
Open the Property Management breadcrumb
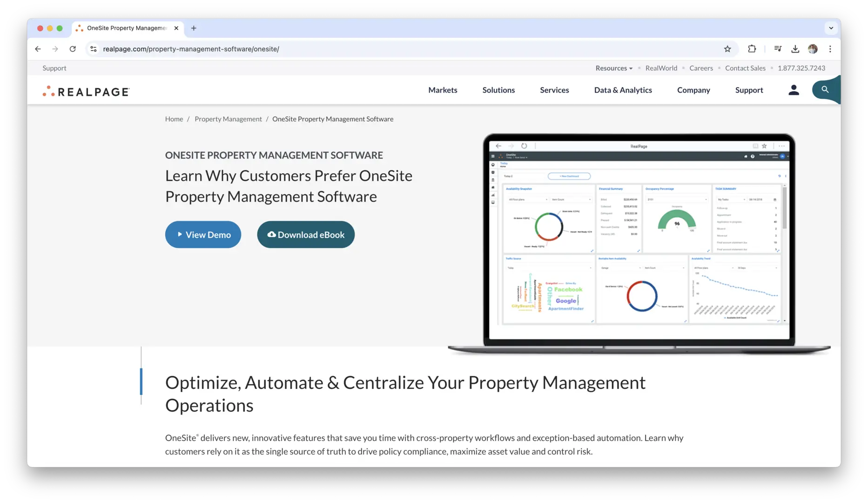(228, 119)
